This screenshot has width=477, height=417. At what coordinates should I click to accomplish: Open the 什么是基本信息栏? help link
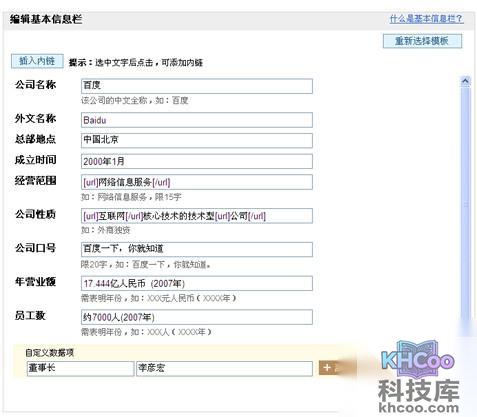tap(426, 19)
